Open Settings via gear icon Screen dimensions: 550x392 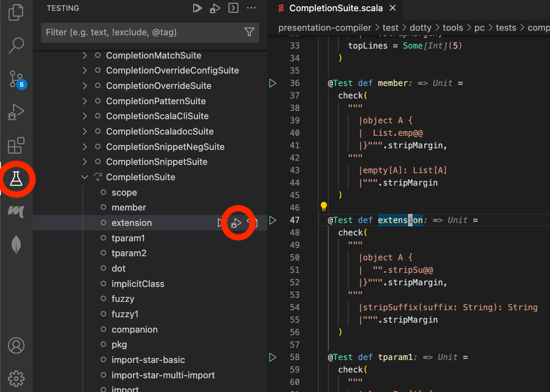[x=16, y=378]
